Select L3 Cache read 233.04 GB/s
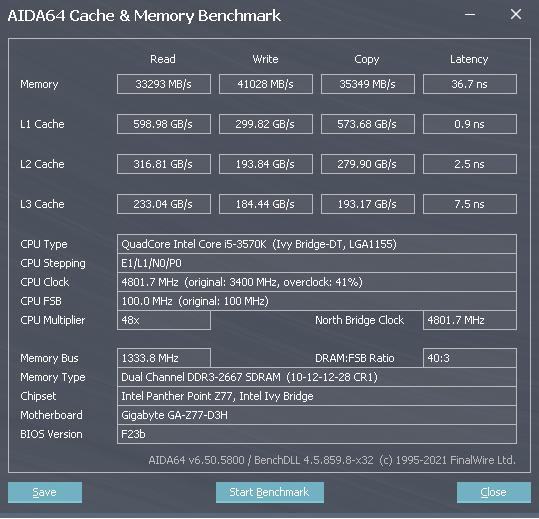Image resolution: width=539 pixels, height=519 pixels. [164, 204]
